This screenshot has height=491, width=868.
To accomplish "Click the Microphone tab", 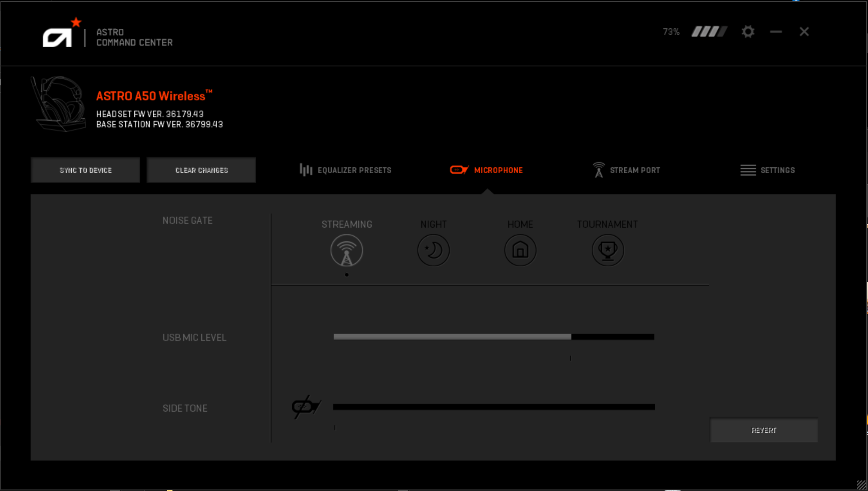I will pos(487,170).
